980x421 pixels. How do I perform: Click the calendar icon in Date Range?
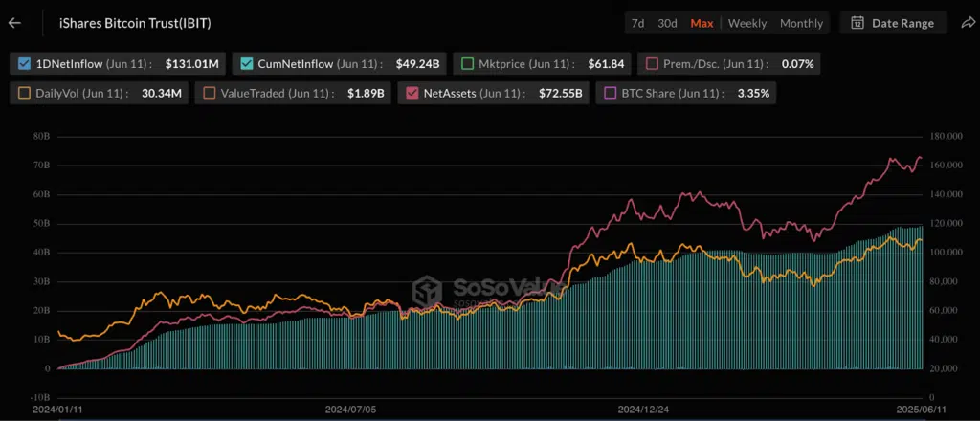tap(857, 23)
